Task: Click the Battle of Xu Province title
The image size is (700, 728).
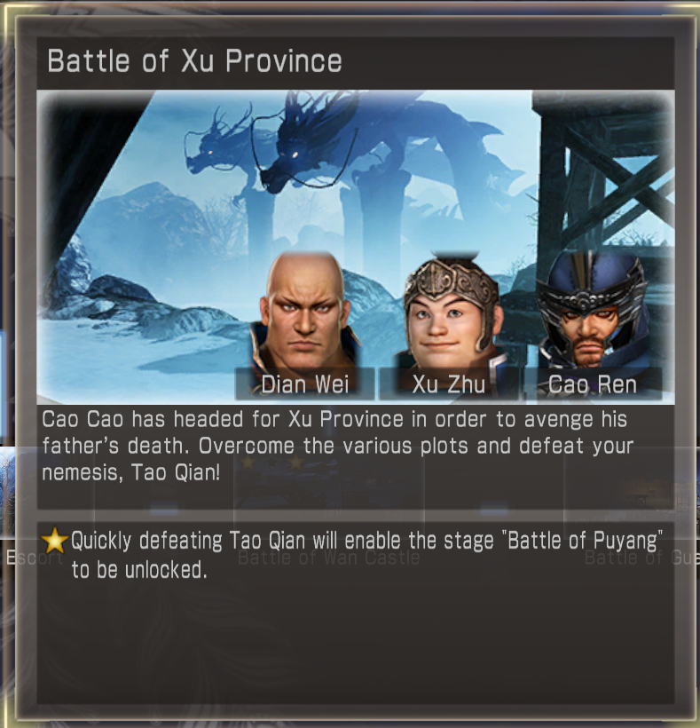Action: 195,61
